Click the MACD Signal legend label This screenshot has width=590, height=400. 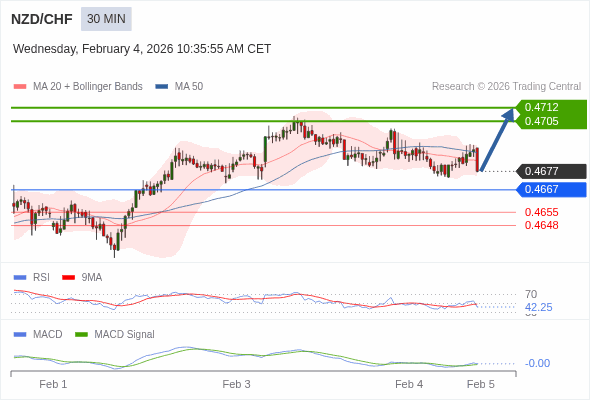click(x=125, y=335)
